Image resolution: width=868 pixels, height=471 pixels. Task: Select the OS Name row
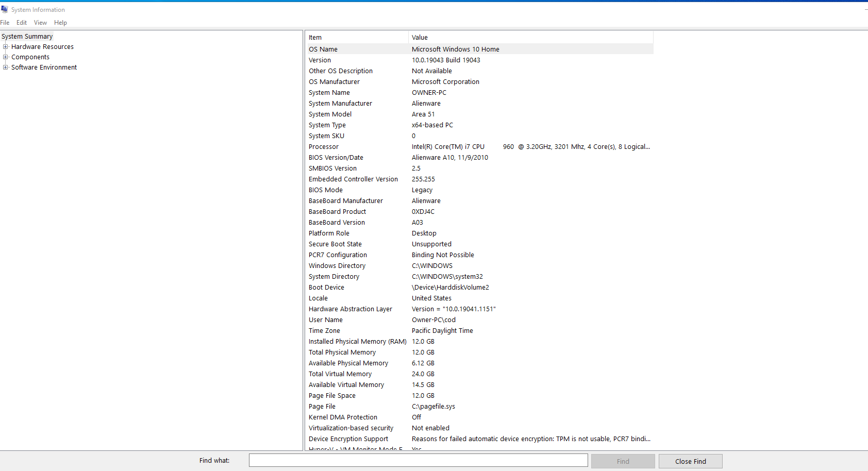[x=480, y=49]
